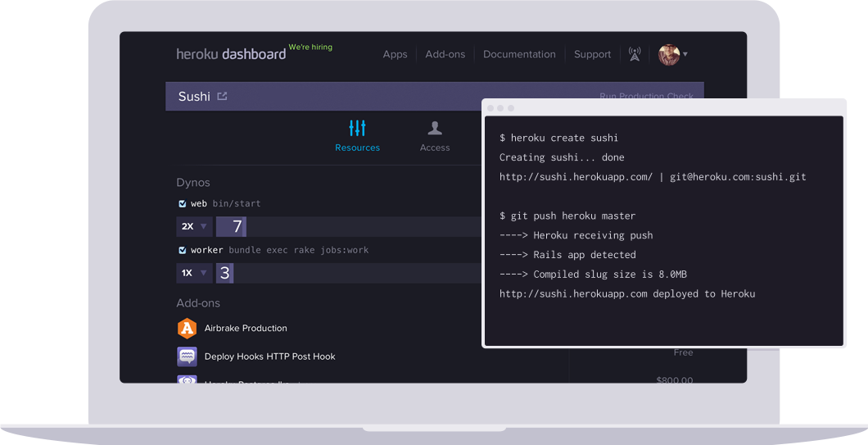Click the '$ git push heroku master' terminal line
Viewport: 868px width, 445px height.
pyautogui.click(x=567, y=216)
